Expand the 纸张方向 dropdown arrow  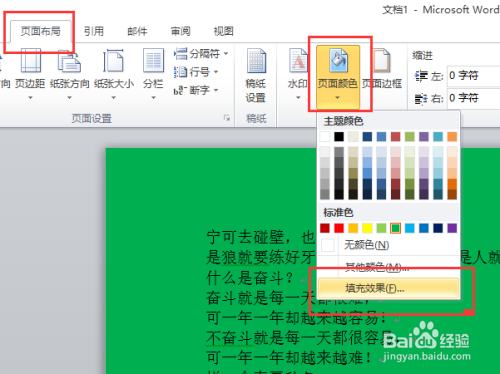coord(69,98)
